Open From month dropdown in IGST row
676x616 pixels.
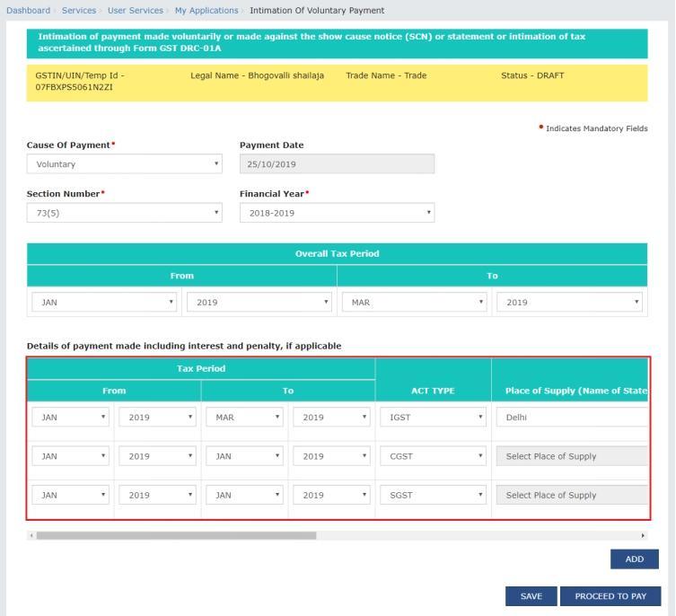[x=70, y=418]
